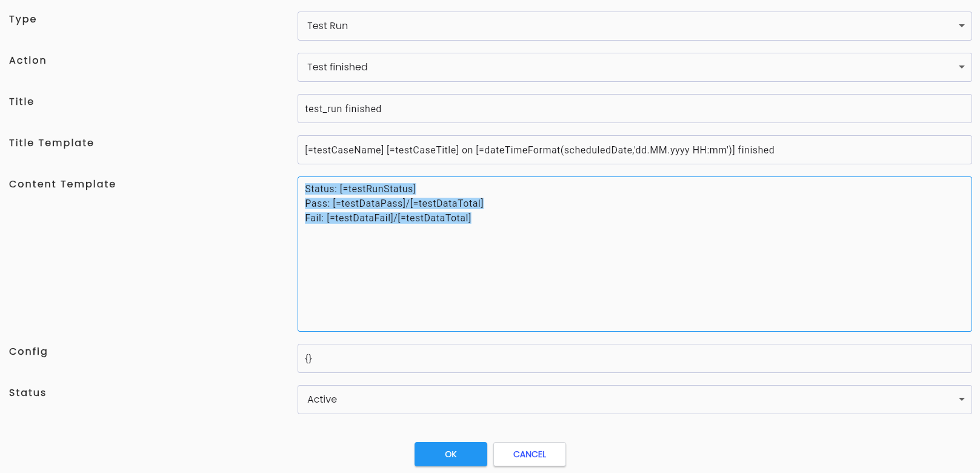Click the line 'Status: [=testRunStatus]'
980x473 pixels.
[361, 189]
